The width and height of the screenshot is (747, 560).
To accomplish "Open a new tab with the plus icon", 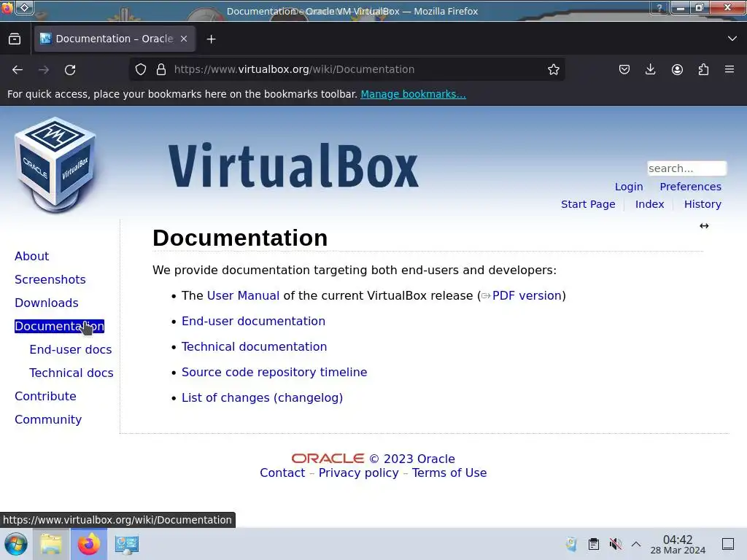I will point(211,39).
